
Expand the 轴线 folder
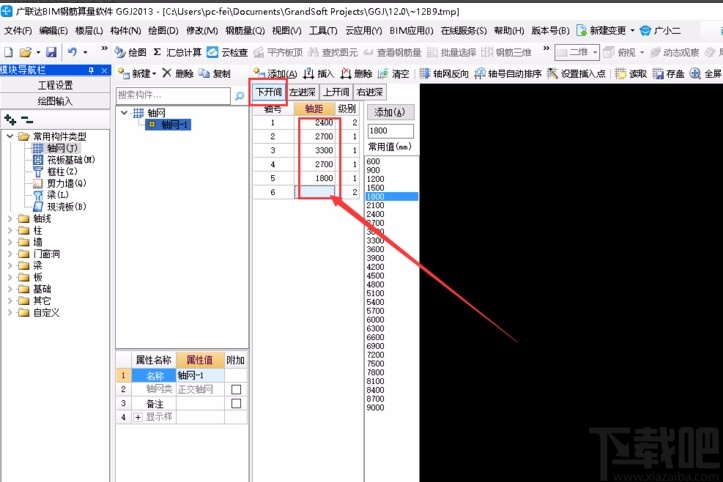coord(10,219)
